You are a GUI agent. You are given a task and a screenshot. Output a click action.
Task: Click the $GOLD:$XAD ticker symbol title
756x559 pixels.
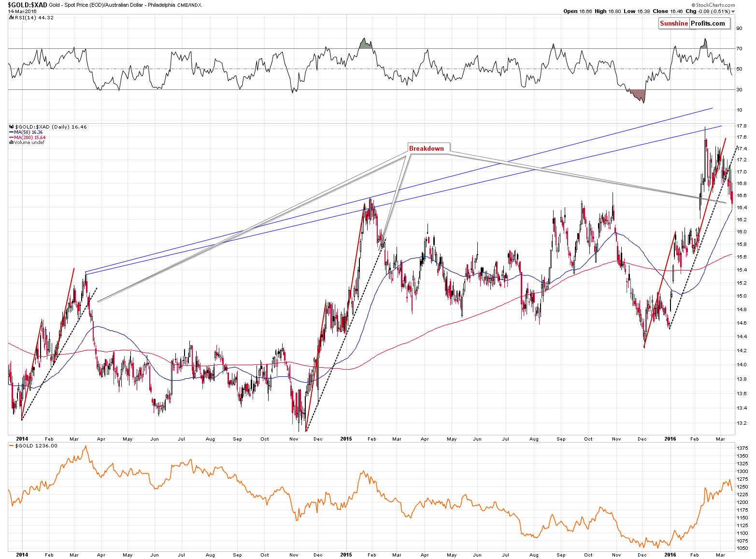[x=28, y=5]
